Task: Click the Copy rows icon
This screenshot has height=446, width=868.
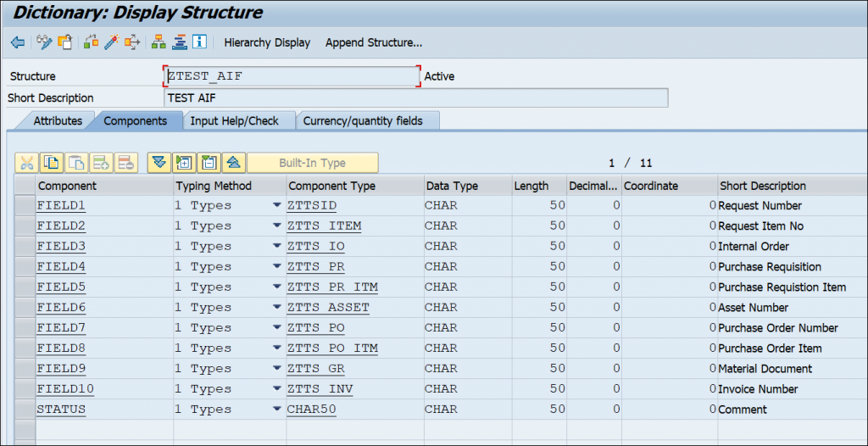Action: [x=52, y=162]
